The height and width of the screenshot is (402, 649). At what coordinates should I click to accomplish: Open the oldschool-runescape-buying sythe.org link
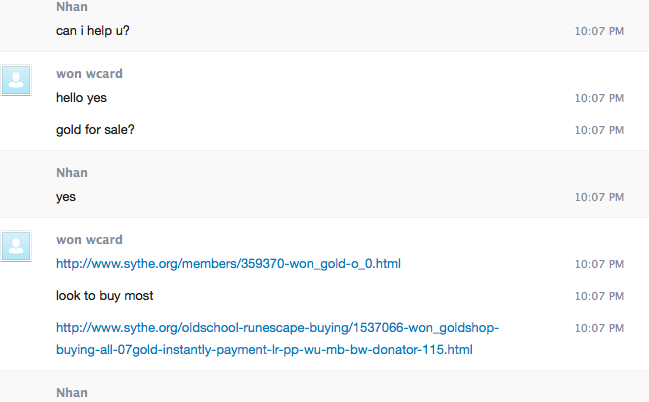(277, 339)
